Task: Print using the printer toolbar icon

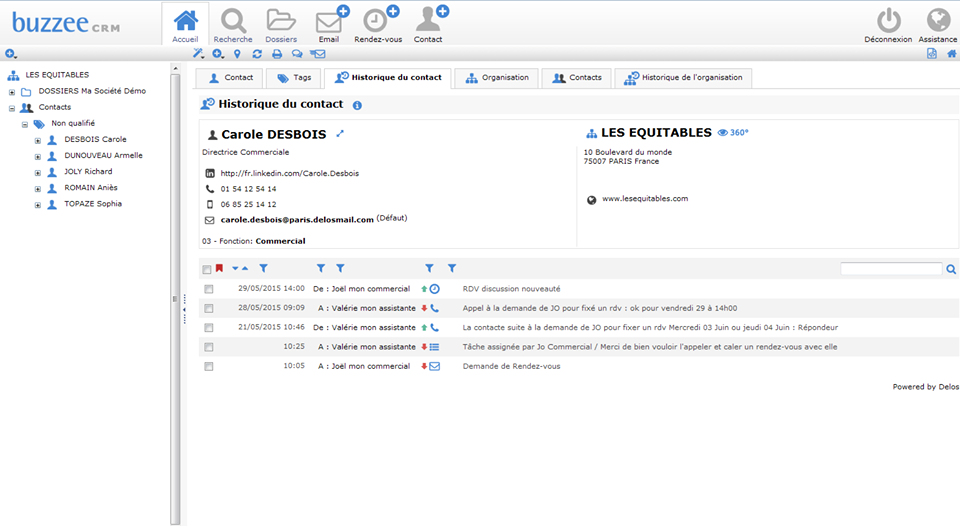Action: (x=277, y=54)
